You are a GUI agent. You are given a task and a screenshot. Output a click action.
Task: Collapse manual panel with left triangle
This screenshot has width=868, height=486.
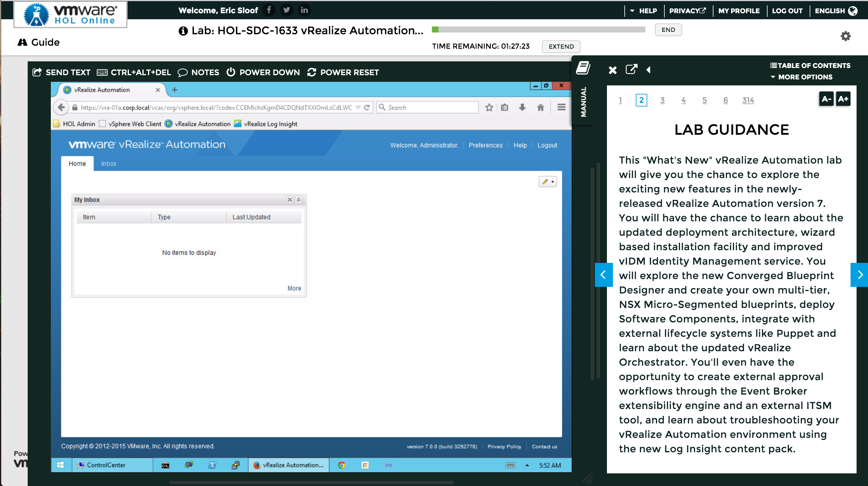pos(649,70)
